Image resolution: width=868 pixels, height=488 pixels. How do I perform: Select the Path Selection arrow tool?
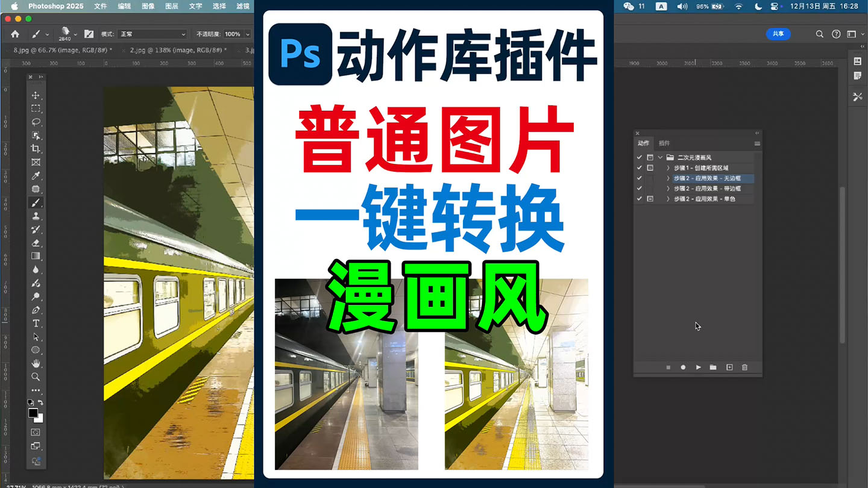click(x=36, y=337)
